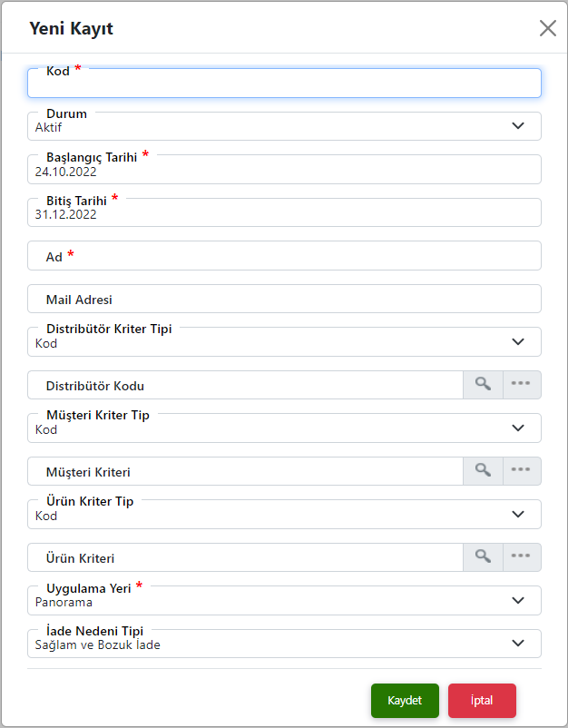Click the Ürün Kriteri search magnifier icon
568x728 pixels.
click(483, 556)
